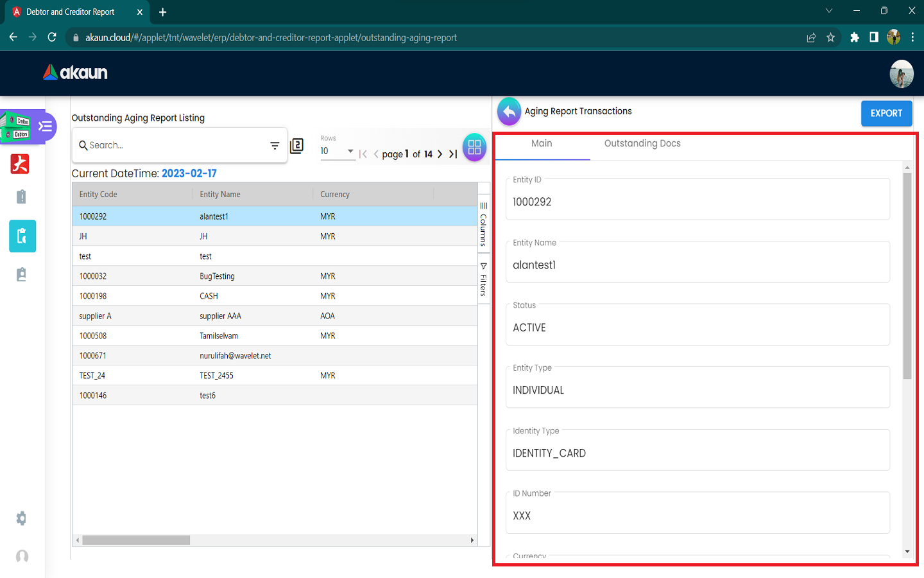Expand the Rows per page dropdown
The height and width of the screenshot is (578, 924).
click(350, 151)
